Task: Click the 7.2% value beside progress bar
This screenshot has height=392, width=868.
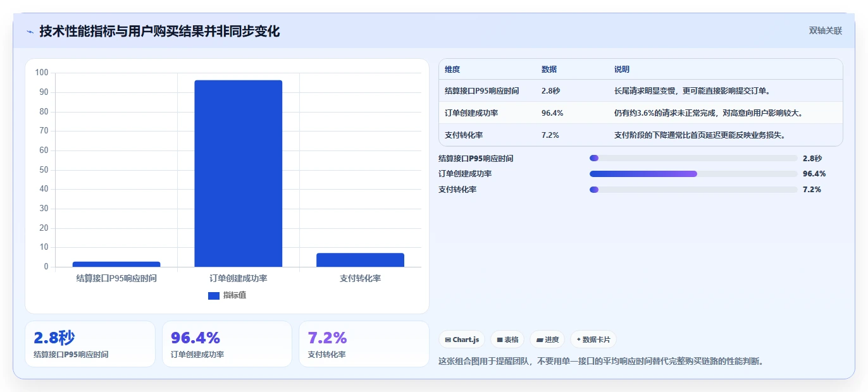Action: coord(812,190)
